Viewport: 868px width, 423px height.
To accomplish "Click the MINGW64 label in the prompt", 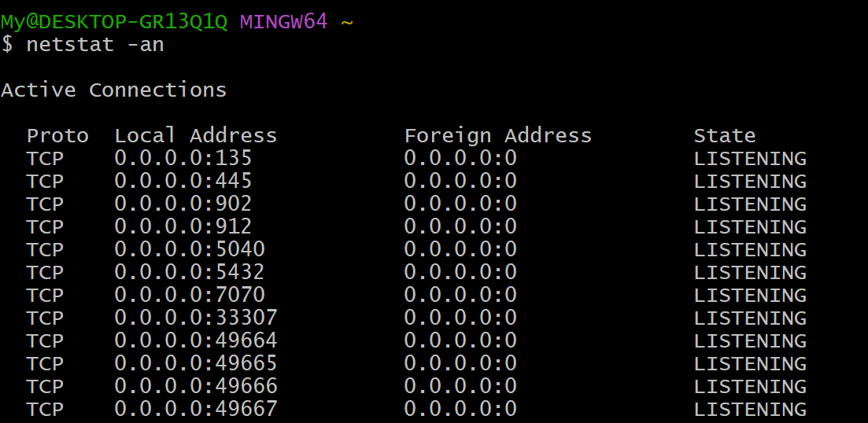I will pos(283,22).
